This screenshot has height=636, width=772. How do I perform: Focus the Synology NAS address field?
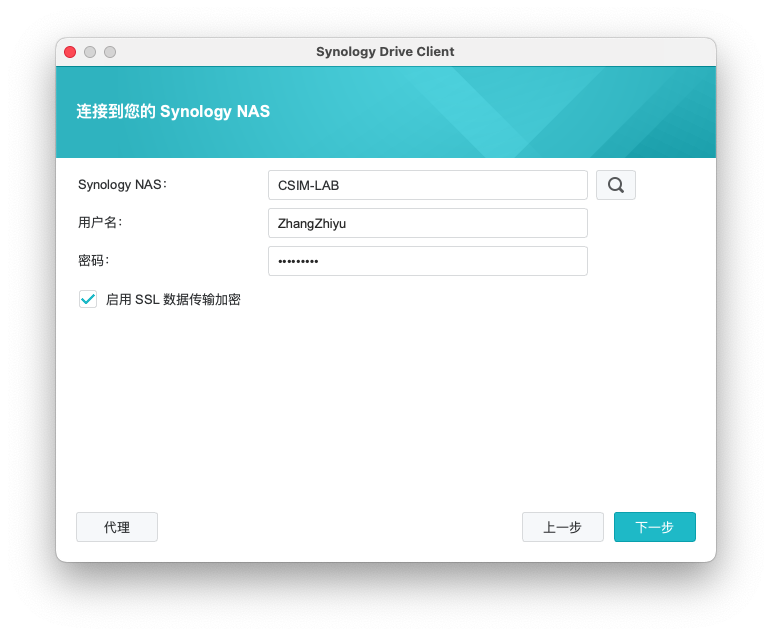click(x=427, y=185)
